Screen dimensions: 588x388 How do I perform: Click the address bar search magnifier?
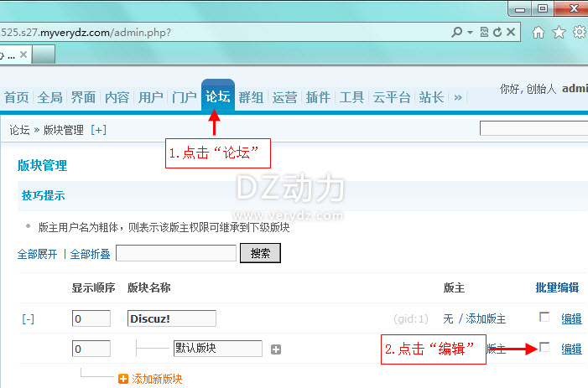pos(456,33)
